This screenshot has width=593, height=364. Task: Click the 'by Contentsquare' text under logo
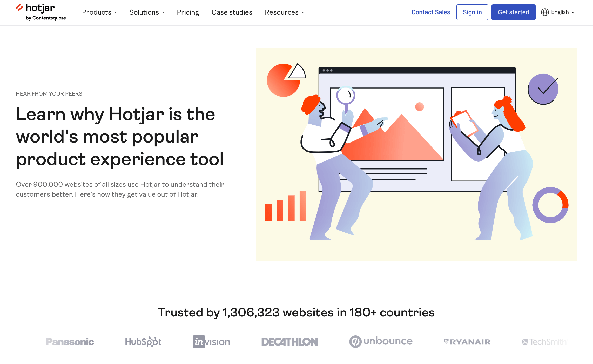point(46,18)
